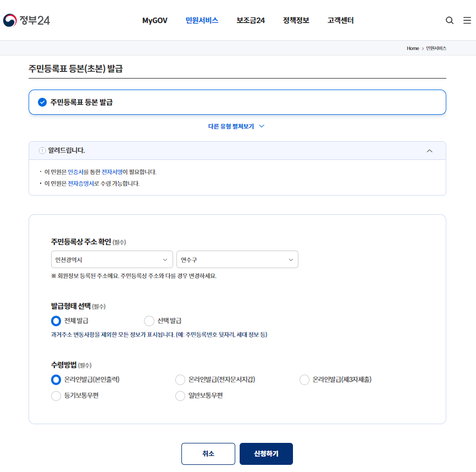Click the note starting with ※ 회원정보 등록된 주소
Screen dimensions: 476x472
click(x=134, y=276)
